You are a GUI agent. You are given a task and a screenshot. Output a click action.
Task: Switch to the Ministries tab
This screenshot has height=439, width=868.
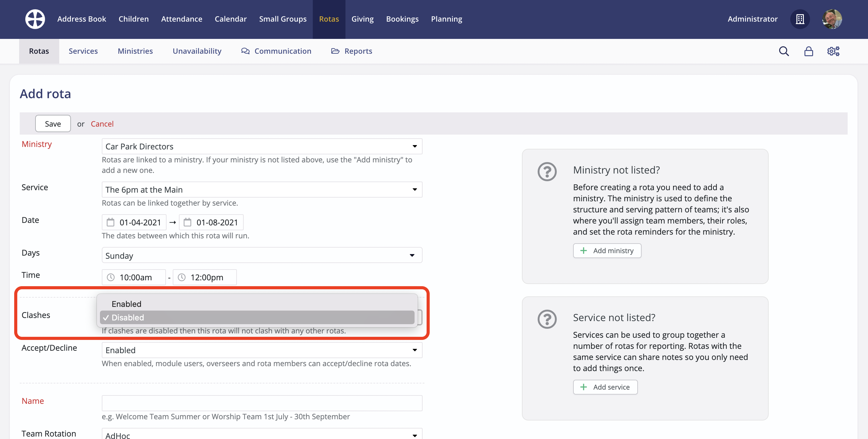135,51
